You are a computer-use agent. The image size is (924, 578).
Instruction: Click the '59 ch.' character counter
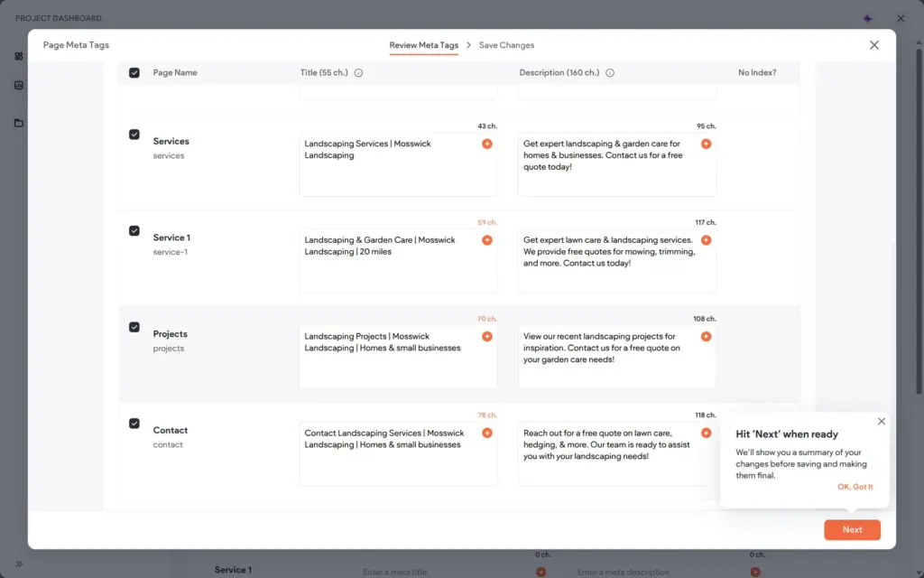[487, 222]
